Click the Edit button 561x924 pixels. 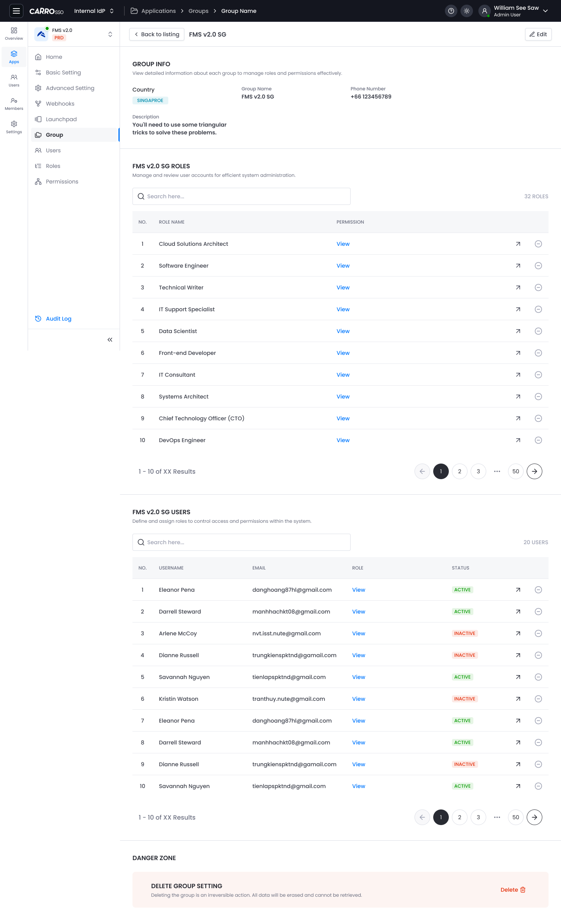(538, 34)
